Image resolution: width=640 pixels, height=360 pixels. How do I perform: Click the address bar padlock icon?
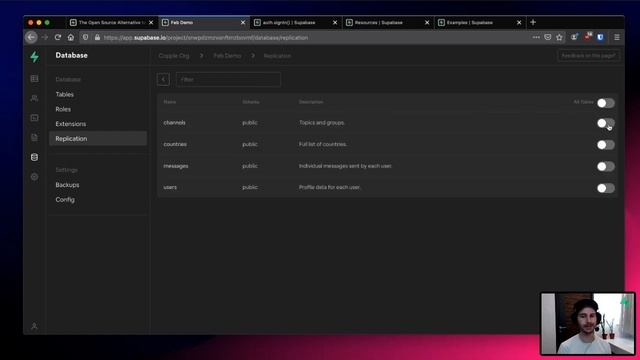(97, 37)
